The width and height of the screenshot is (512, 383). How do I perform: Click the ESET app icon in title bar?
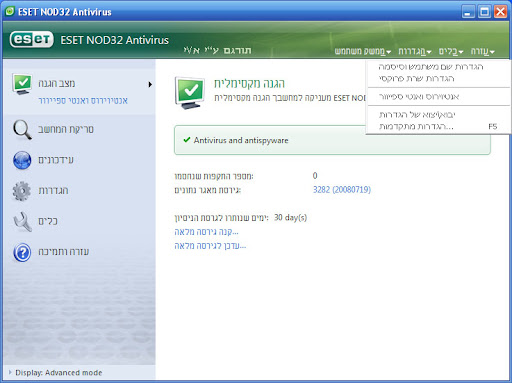[10, 11]
